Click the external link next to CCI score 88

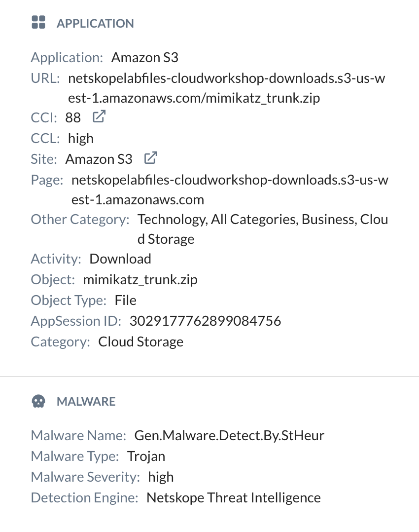pyautogui.click(x=99, y=116)
